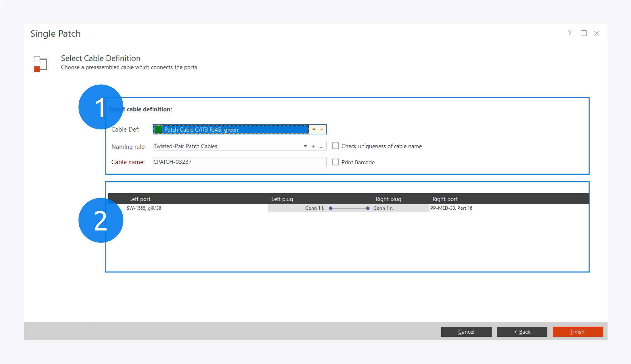This screenshot has height=364, width=631.
Task: Expand the Naming rule dropdown arrow
Action: (x=305, y=146)
